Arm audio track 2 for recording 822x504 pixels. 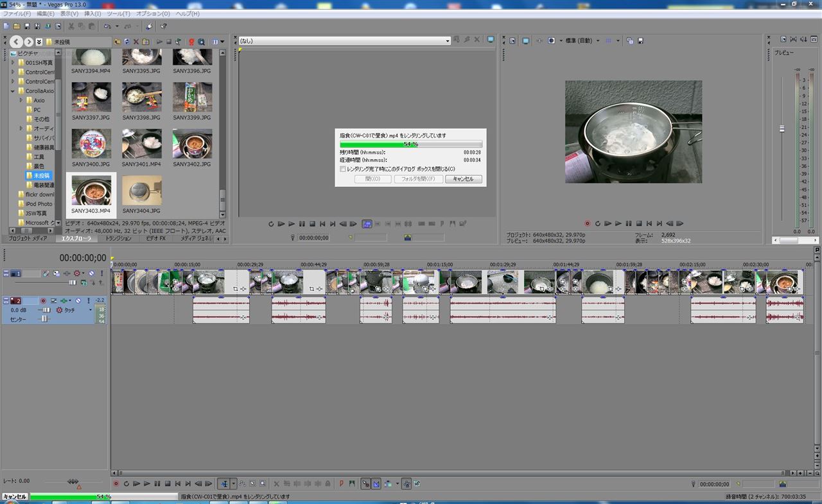pos(43,301)
